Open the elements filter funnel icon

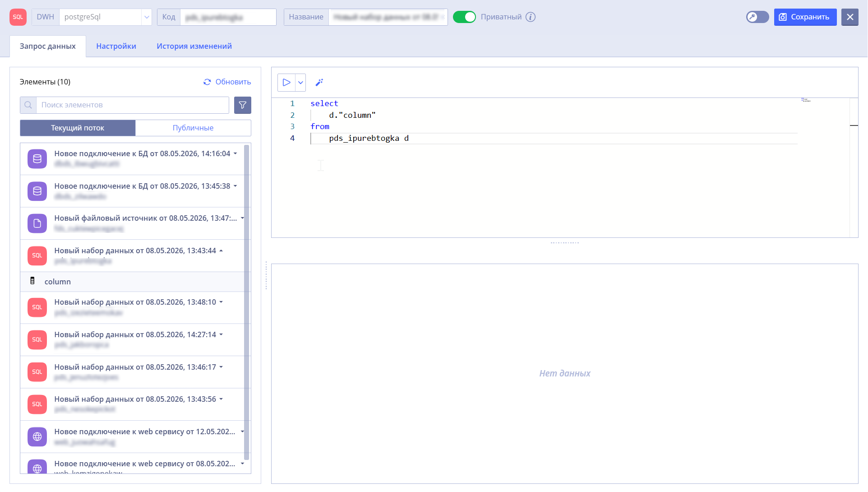[243, 105]
